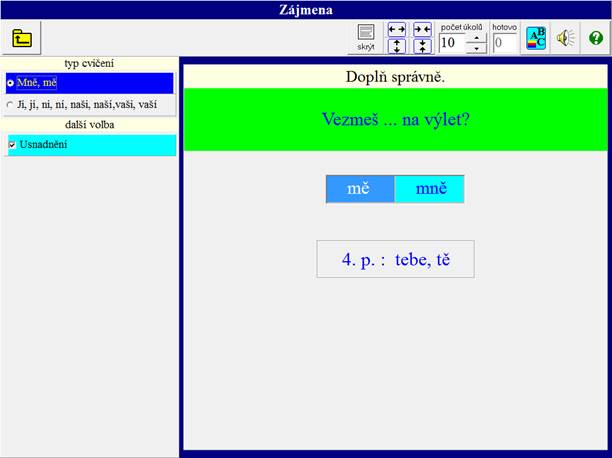Screen dimensions: 612x458
Task: Expand height with vertical outward arrows icon
Action: [397, 46]
